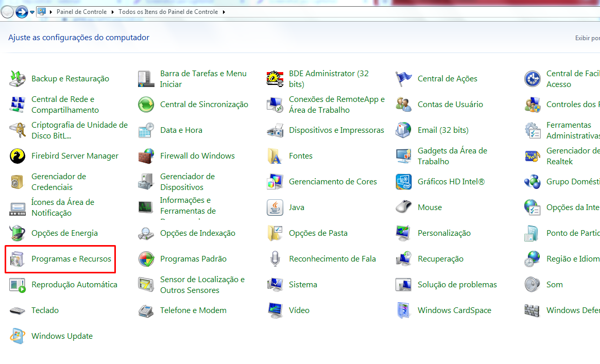This screenshot has height=364, width=600.
Task: Open the Opções da Internet link
Action: tap(573, 207)
